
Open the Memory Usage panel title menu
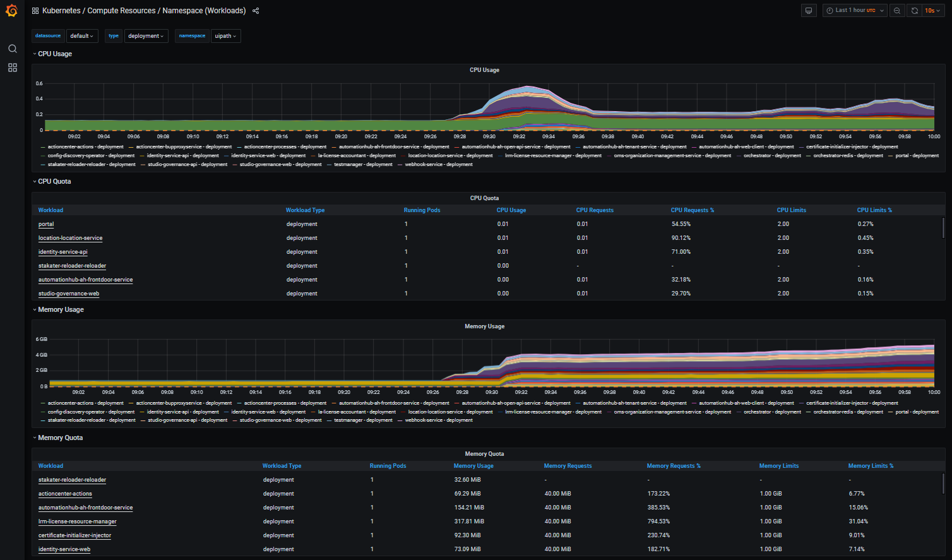click(x=484, y=326)
